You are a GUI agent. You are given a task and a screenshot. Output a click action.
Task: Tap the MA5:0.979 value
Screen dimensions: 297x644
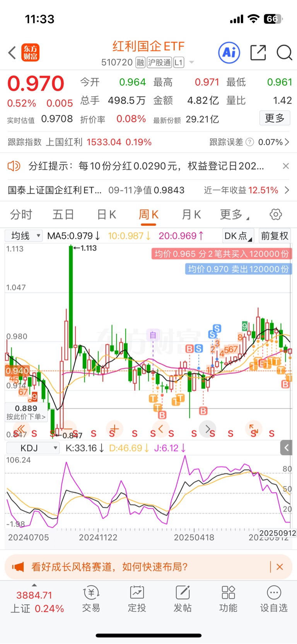pyautogui.click(x=73, y=235)
